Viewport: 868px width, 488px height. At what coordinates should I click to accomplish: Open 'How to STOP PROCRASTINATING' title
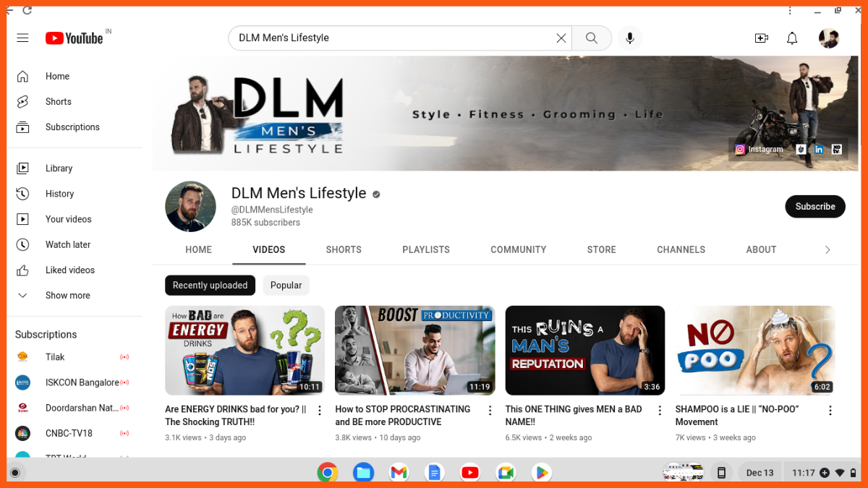(x=403, y=416)
